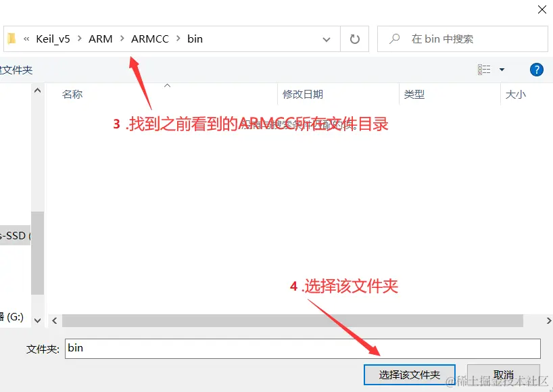
Task: Click the bin breadcrumb segment
Action: pyautogui.click(x=195, y=39)
